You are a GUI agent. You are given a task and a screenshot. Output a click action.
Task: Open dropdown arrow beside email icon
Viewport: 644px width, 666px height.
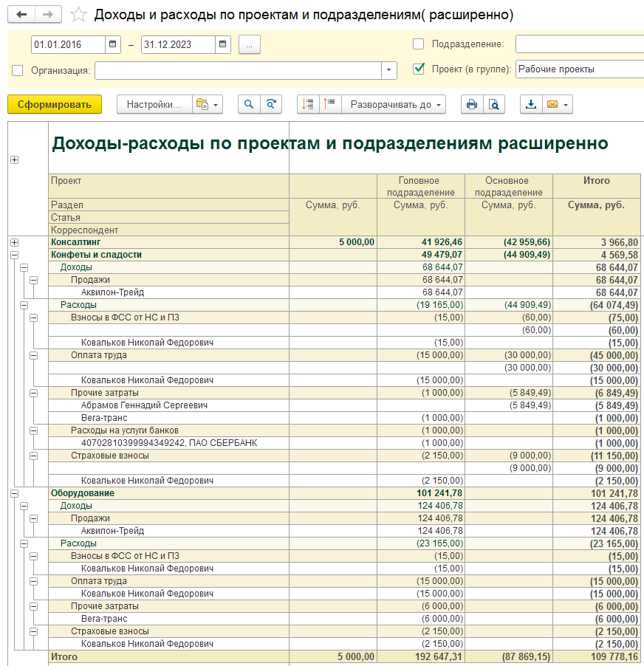[x=566, y=105]
